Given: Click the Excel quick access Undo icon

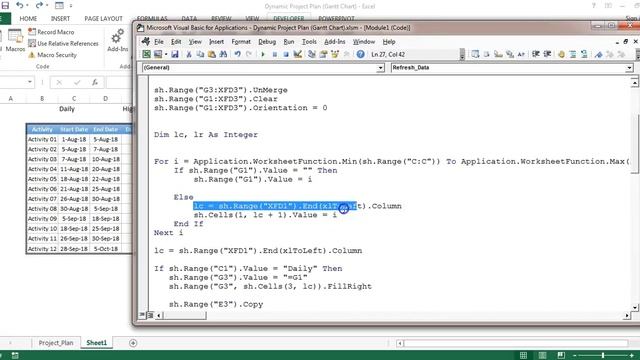Looking at the screenshot, I should click(19, 5).
